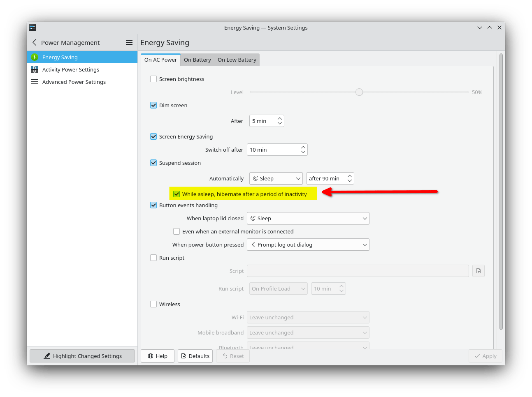Open the hamburger menu beside Power Management
This screenshot has height=397, width=532.
click(x=129, y=42)
